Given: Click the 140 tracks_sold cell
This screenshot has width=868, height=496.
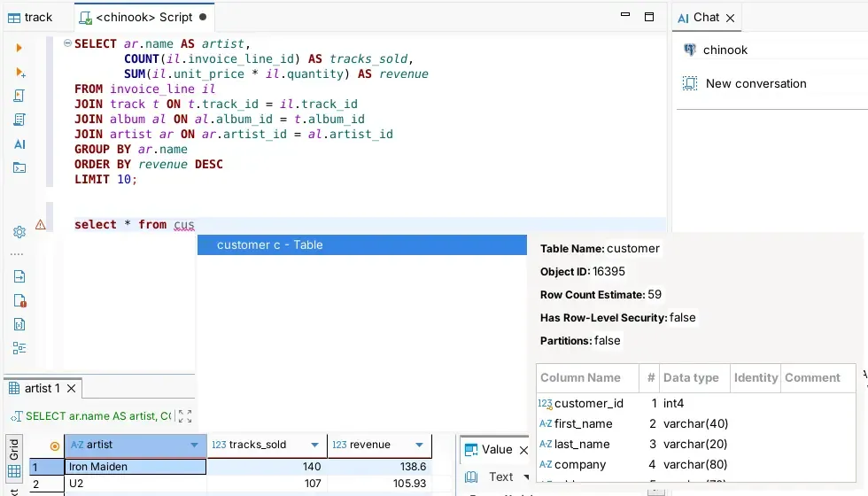Looking at the screenshot, I should (x=267, y=467).
